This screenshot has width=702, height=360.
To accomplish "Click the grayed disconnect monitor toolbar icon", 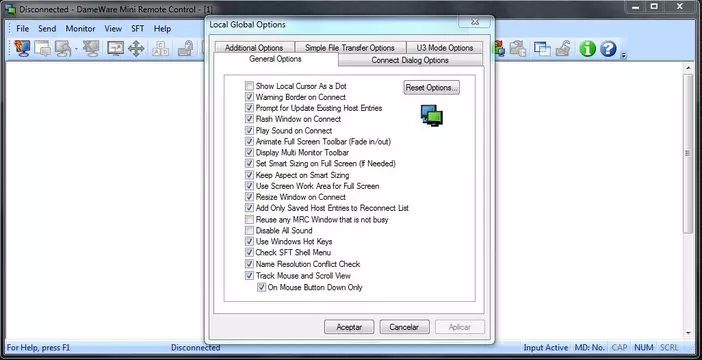I will coord(91,48).
